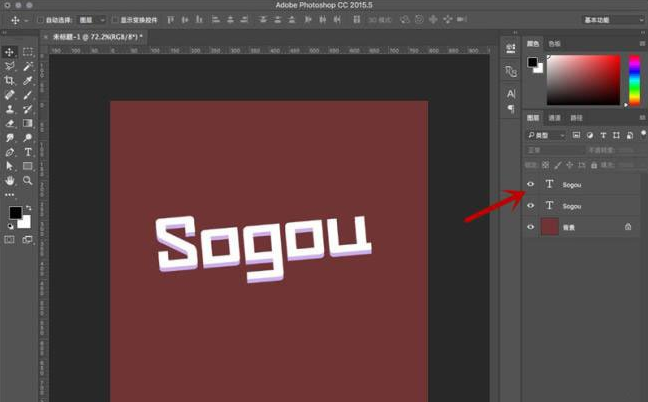
Task: Toggle lock image pixels brush icon
Action: (x=557, y=165)
